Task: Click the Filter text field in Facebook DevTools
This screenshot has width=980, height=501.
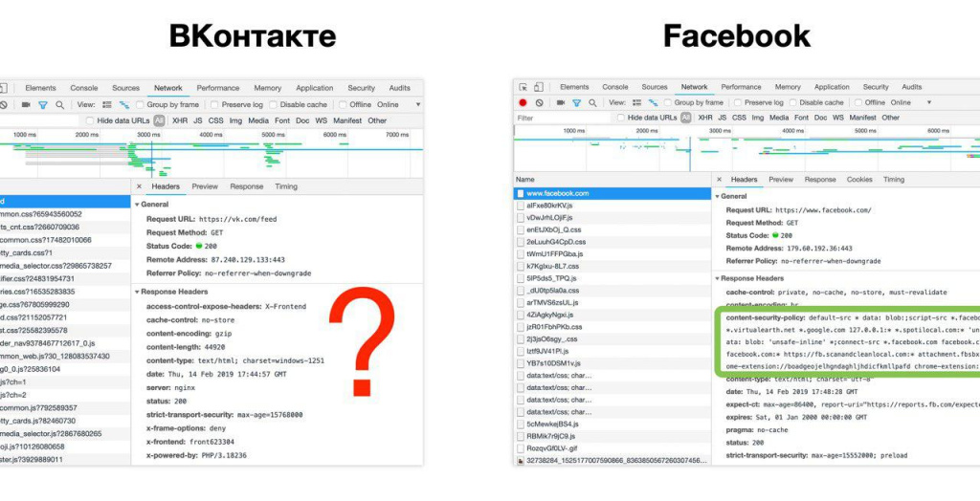Action: 563,118
